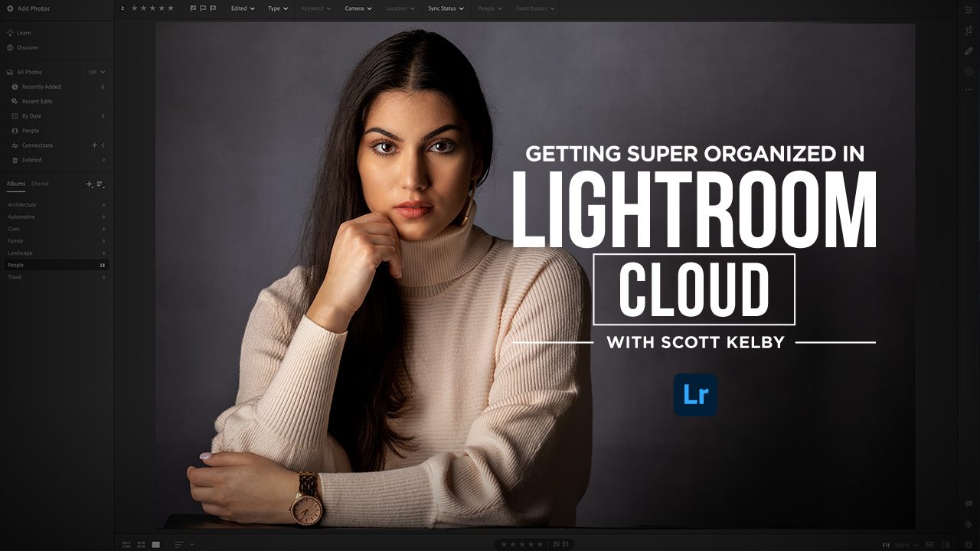Switch to Photo Grid view
Screen dimensions: 980x551
pos(126,544)
